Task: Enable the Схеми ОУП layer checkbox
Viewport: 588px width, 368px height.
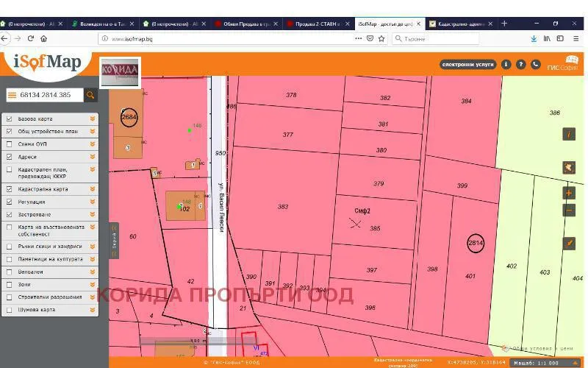Action: (10, 144)
